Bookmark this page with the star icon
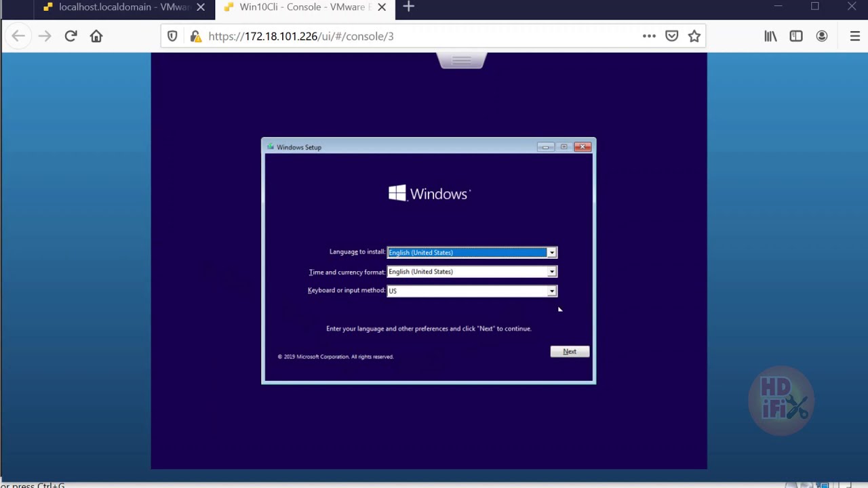 tap(694, 37)
